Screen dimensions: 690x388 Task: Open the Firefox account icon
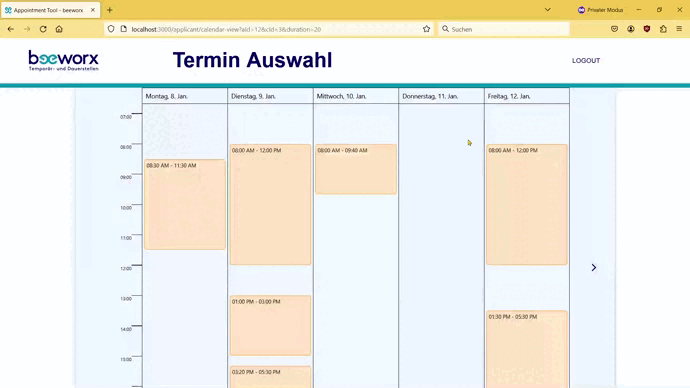coord(631,29)
